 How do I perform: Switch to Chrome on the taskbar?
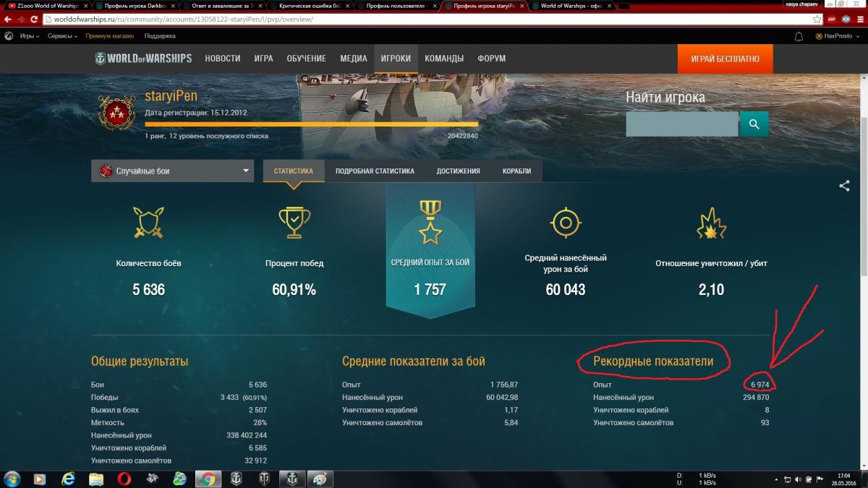point(208,479)
